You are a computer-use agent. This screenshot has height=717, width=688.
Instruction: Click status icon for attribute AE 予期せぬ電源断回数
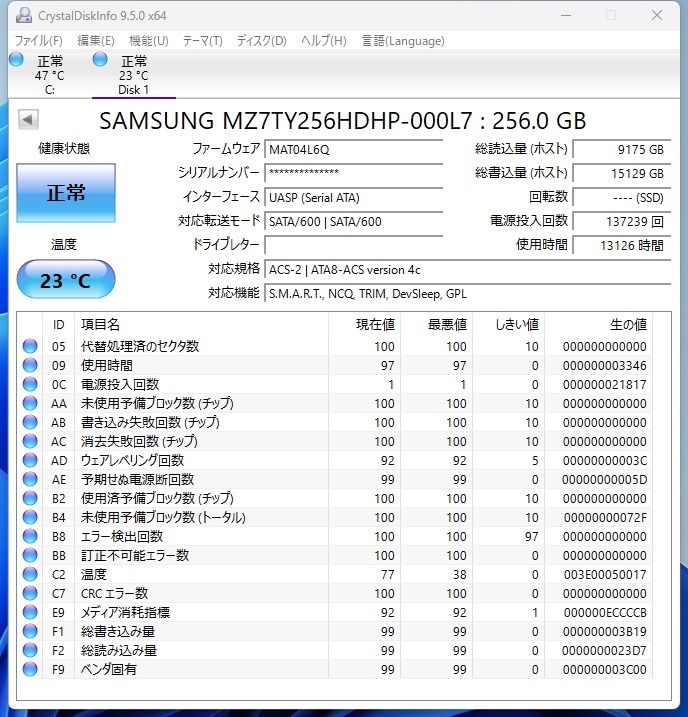30,479
